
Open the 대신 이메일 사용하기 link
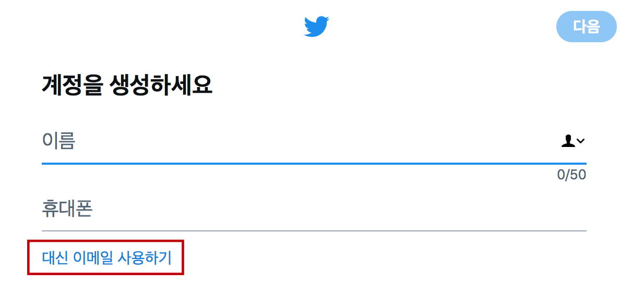tap(106, 257)
